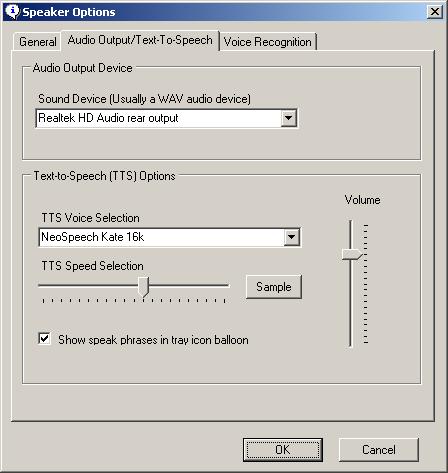Click the top of the Volume slider track
The image size is (448, 473).
350,223
